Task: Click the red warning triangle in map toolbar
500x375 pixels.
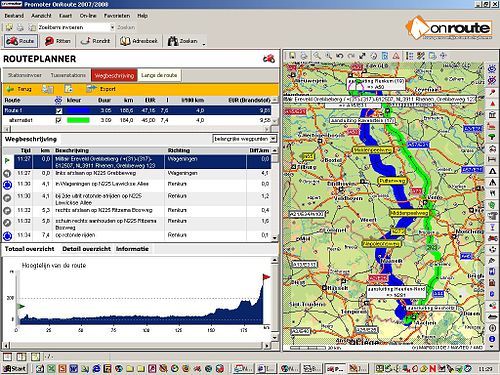Action: (x=396, y=56)
